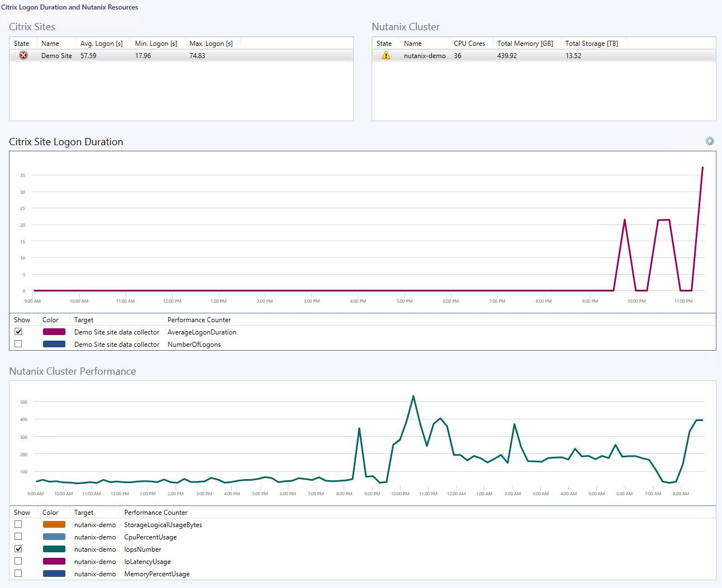
Task: Enable the CpuPercentUsage checkbox
Action: pos(18,537)
